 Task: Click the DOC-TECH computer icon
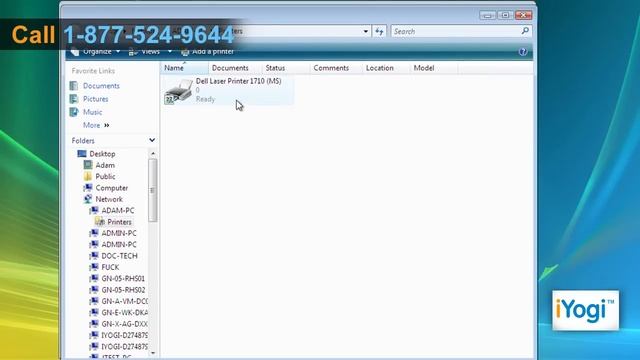pos(94,256)
